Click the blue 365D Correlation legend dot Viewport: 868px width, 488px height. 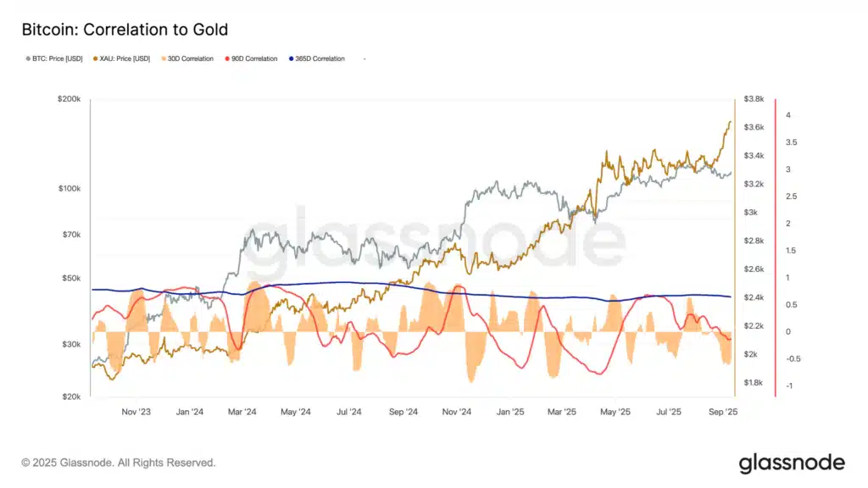pyautogui.click(x=291, y=58)
